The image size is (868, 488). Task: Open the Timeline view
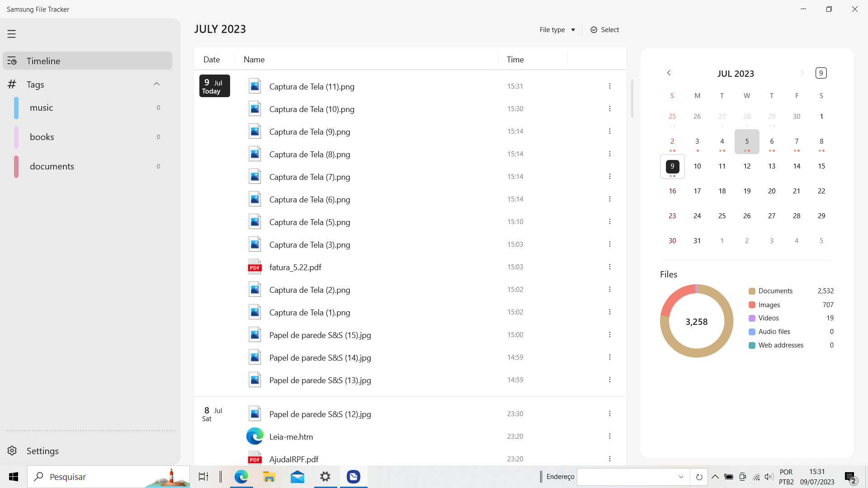coord(87,61)
